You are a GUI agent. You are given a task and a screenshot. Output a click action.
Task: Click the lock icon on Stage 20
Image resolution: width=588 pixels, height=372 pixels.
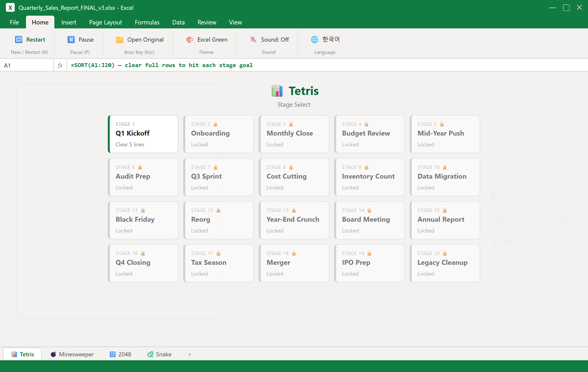point(445,253)
